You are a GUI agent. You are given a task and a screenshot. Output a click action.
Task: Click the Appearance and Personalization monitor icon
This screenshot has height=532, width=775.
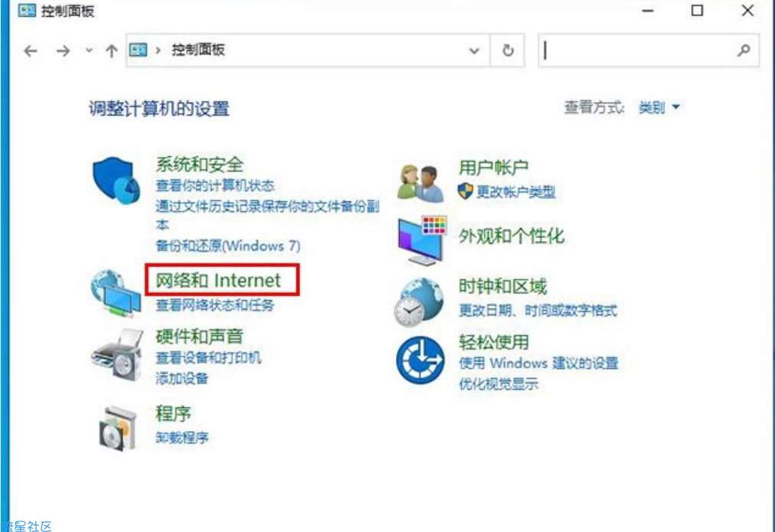click(421, 239)
